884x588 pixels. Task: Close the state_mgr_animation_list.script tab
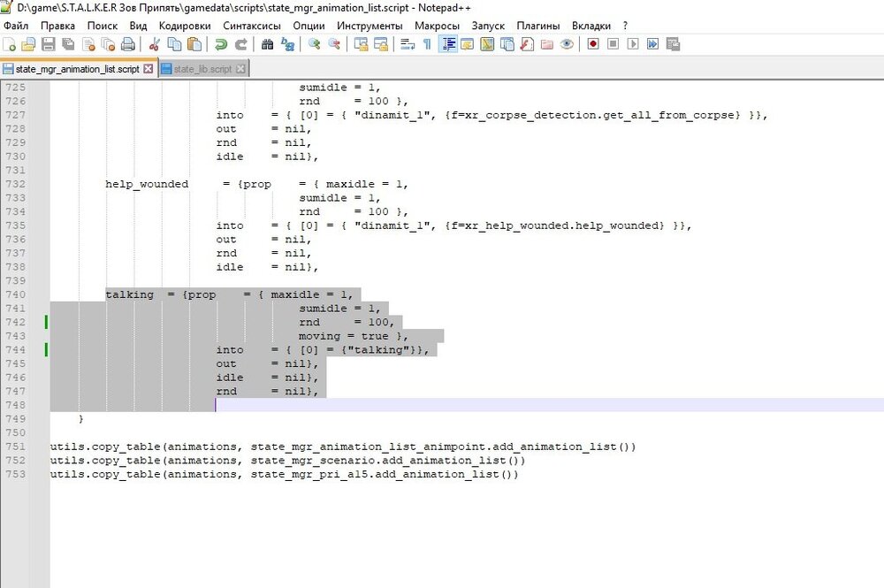148,69
